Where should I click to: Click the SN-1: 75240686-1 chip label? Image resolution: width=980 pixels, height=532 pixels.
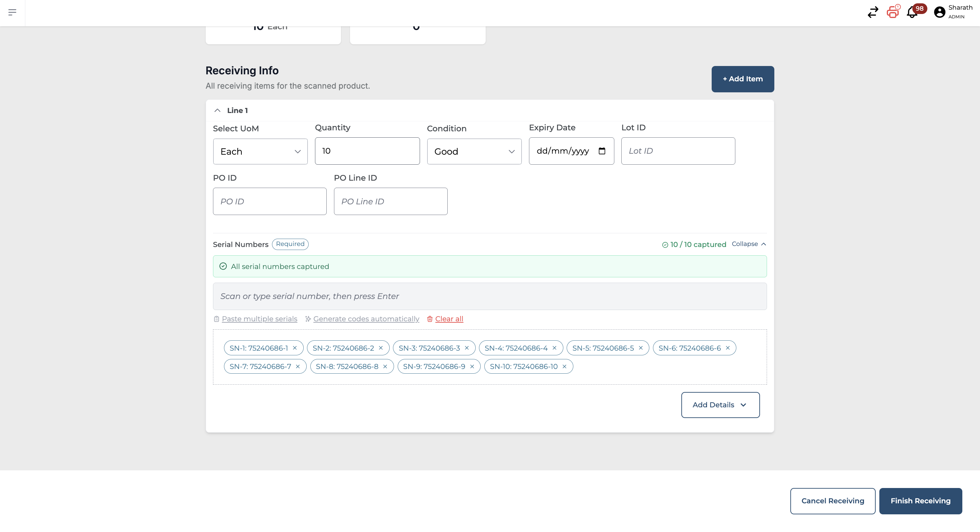(x=259, y=348)
